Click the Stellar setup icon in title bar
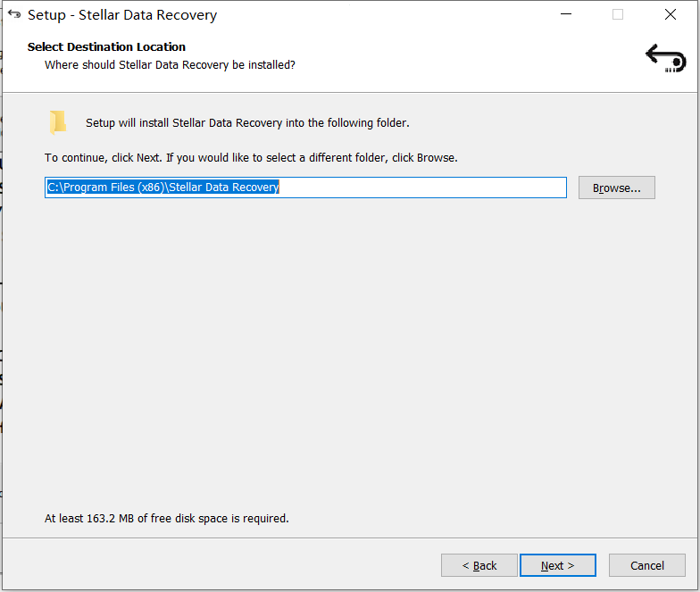700x592 pixels. tap(14, 14)
